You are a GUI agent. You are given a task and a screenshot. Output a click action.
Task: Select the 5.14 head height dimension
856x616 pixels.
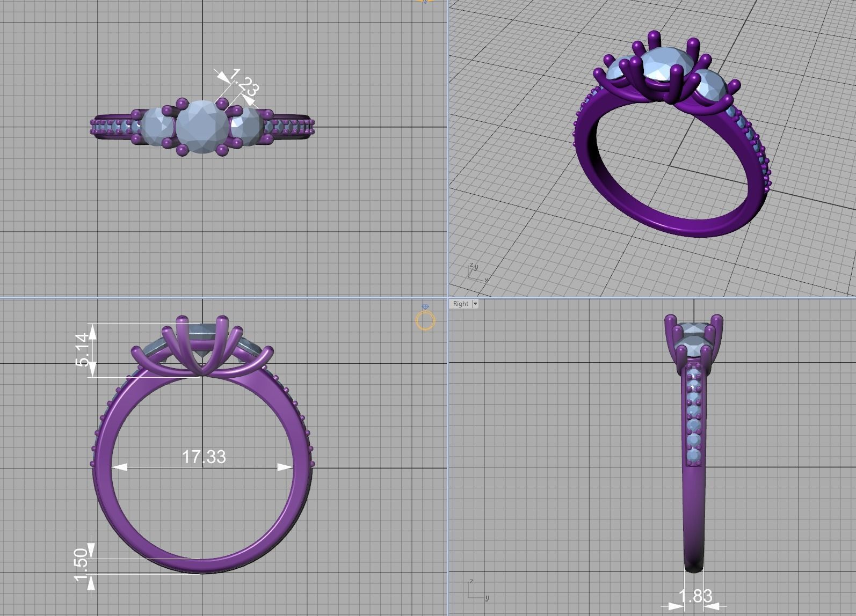[x=83, y=350]
